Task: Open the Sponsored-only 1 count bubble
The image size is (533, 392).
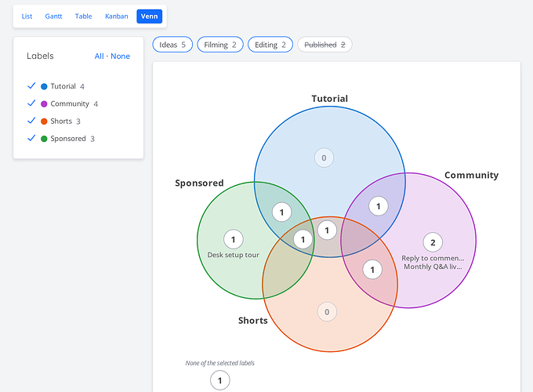Action: coord(234,239)
